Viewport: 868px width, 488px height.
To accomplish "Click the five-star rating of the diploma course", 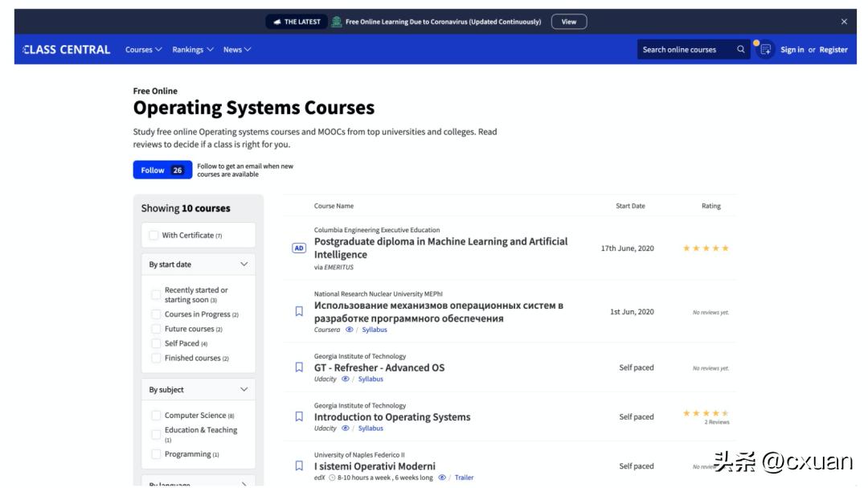I will point(706,248).
